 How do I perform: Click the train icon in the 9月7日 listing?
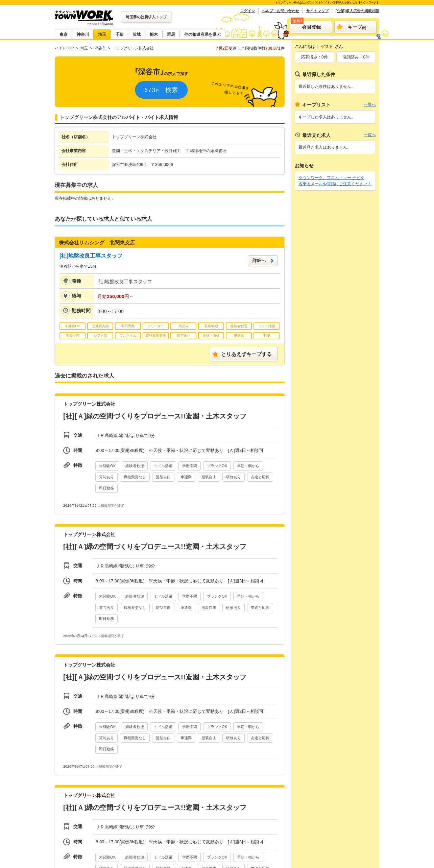point(67,696)
